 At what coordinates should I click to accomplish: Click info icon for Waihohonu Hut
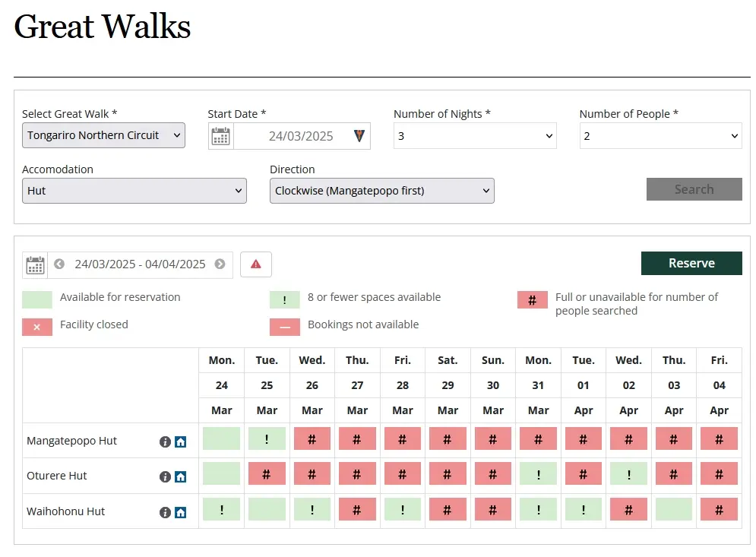click(165, 512)
